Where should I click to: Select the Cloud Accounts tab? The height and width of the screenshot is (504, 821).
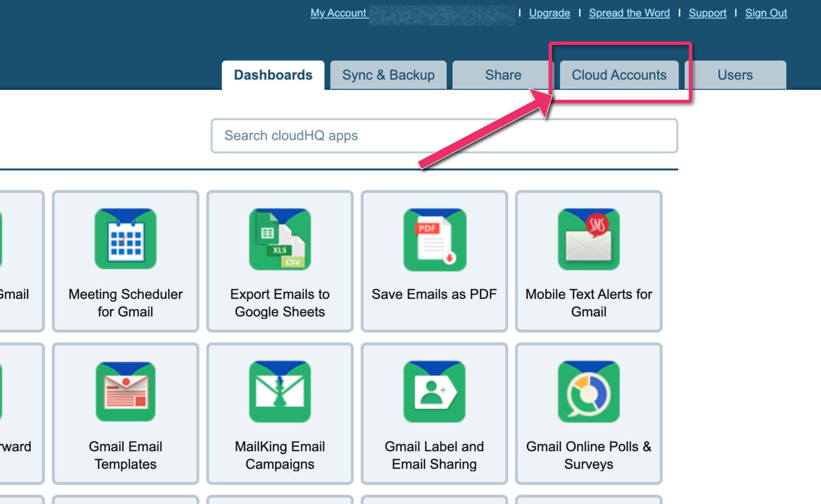(619, 75)
